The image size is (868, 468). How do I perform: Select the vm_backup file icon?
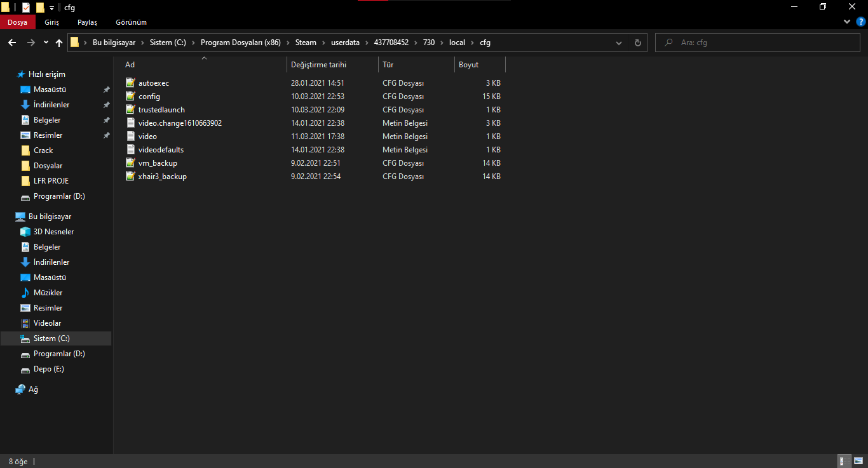pyautogui.click(x=131, y=163)
